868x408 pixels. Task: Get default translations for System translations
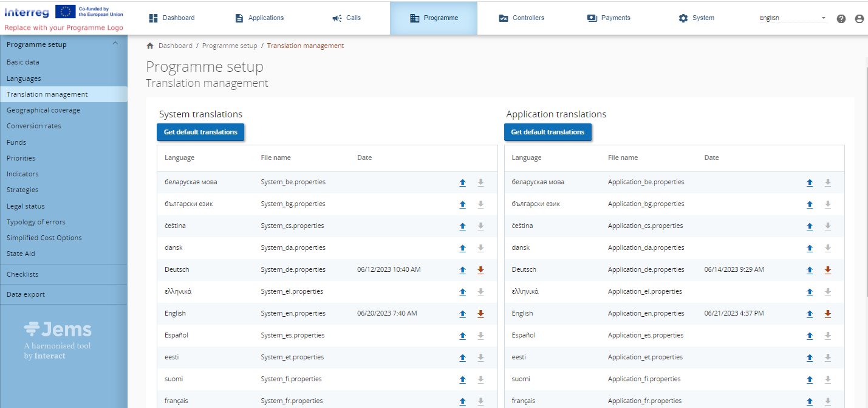tap(200, 132)
